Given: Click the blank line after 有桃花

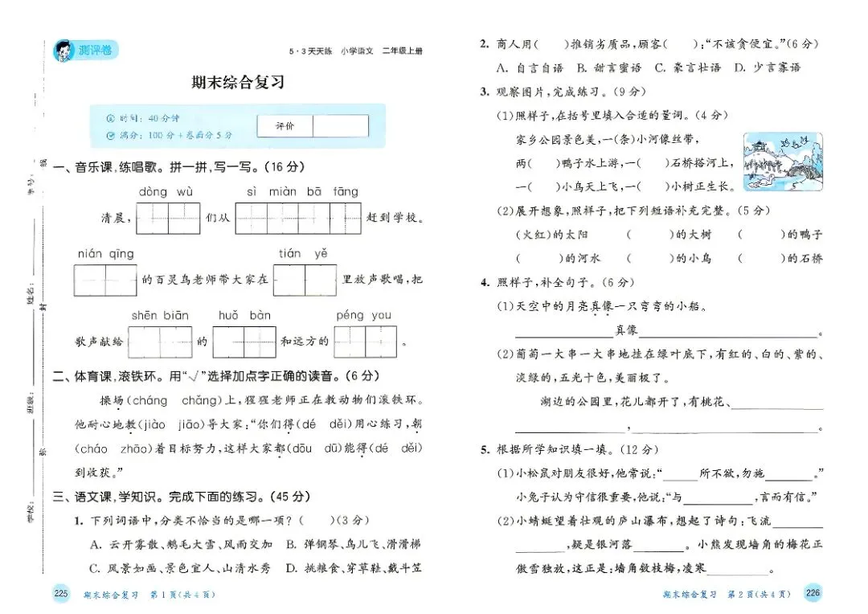Looking at the screenshot, I should coord(778,404).
